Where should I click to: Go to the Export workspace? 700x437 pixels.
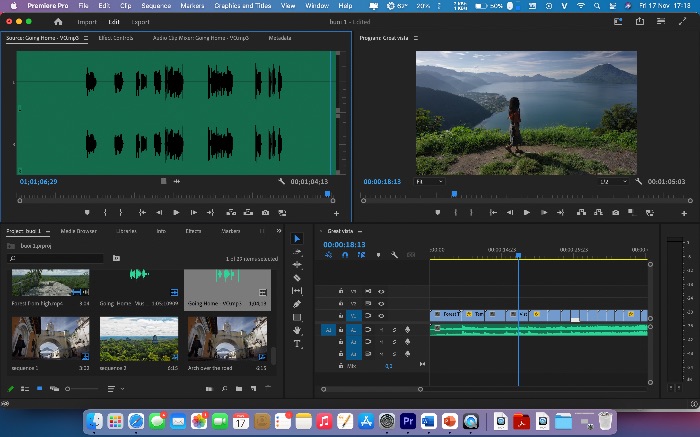tap(141, 22)
